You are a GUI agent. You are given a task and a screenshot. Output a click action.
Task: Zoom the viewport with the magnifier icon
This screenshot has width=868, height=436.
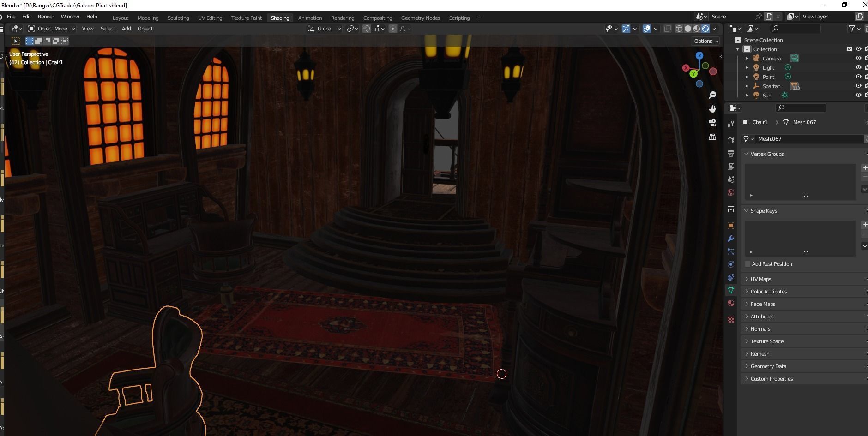tap(712, 95)
